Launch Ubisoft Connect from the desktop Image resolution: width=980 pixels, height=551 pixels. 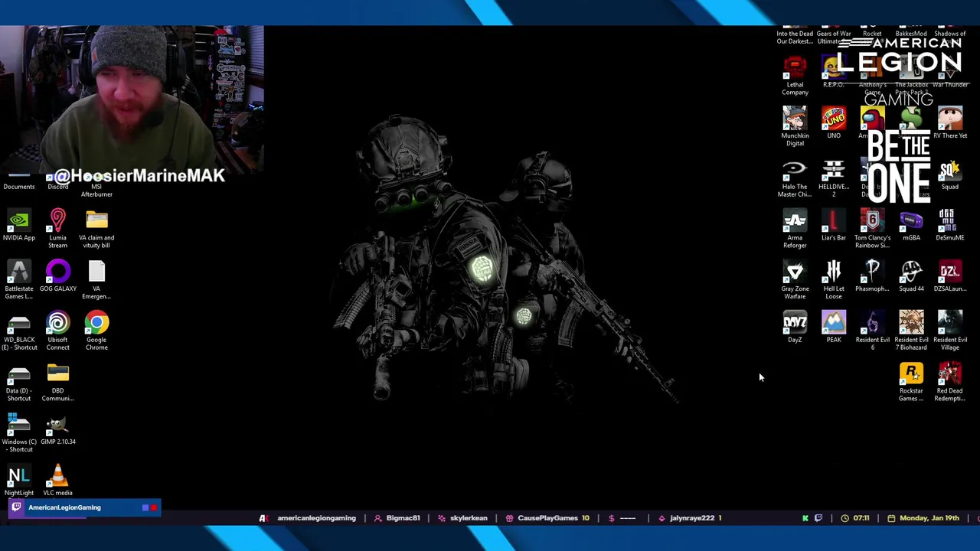point(57,331)
